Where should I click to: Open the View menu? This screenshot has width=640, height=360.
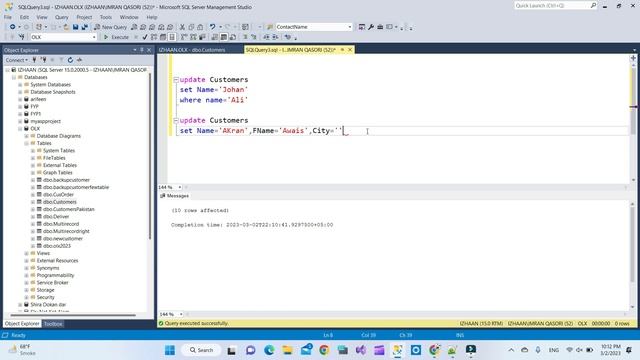[42, 17]
